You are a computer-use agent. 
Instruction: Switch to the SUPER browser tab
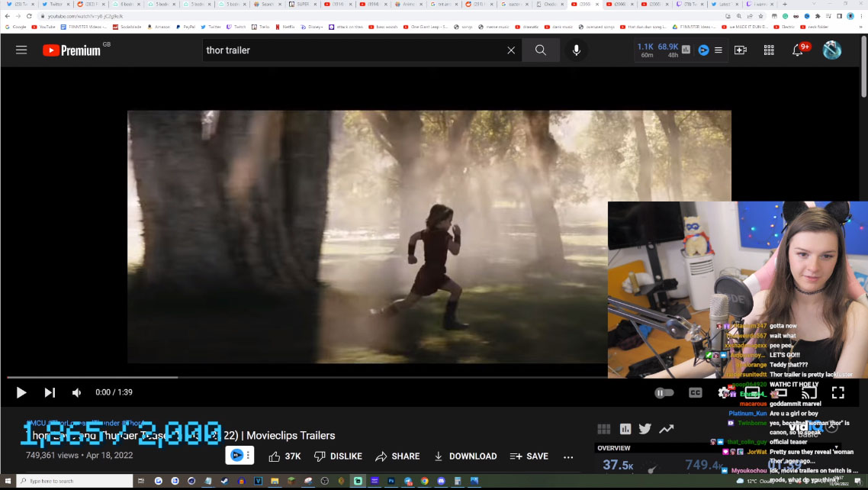point(303,5)
